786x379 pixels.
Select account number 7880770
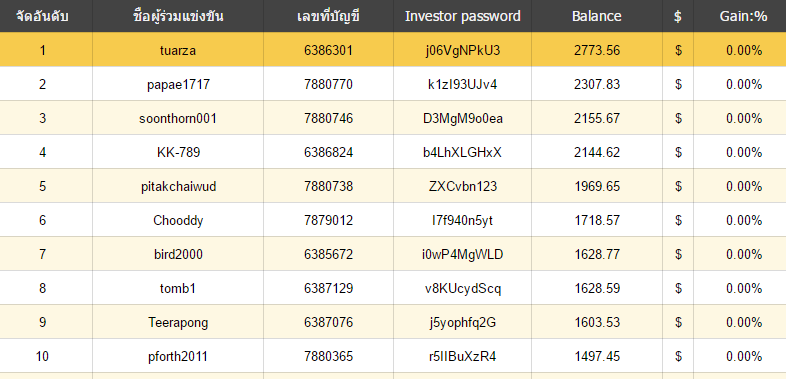tap(328, 85)
